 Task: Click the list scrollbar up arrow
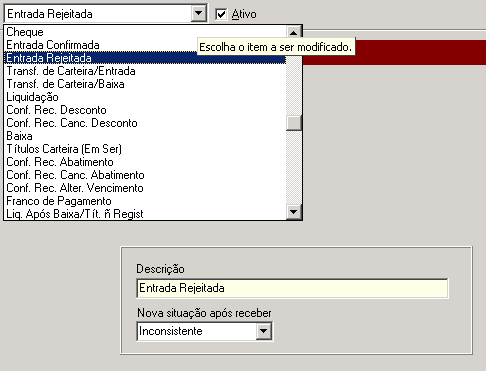pos(294,33)
